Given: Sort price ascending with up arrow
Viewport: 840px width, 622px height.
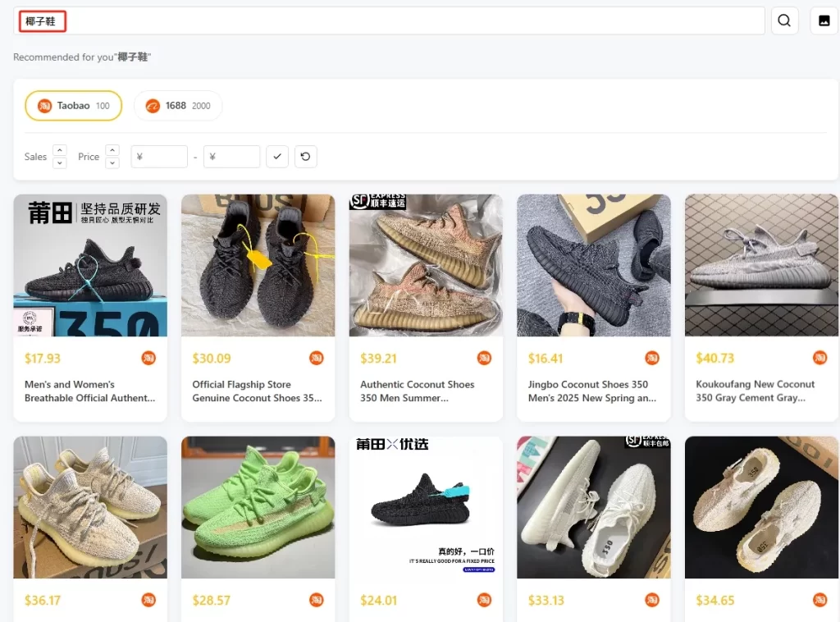Looking at the screenshot, I should pos(112,150).
